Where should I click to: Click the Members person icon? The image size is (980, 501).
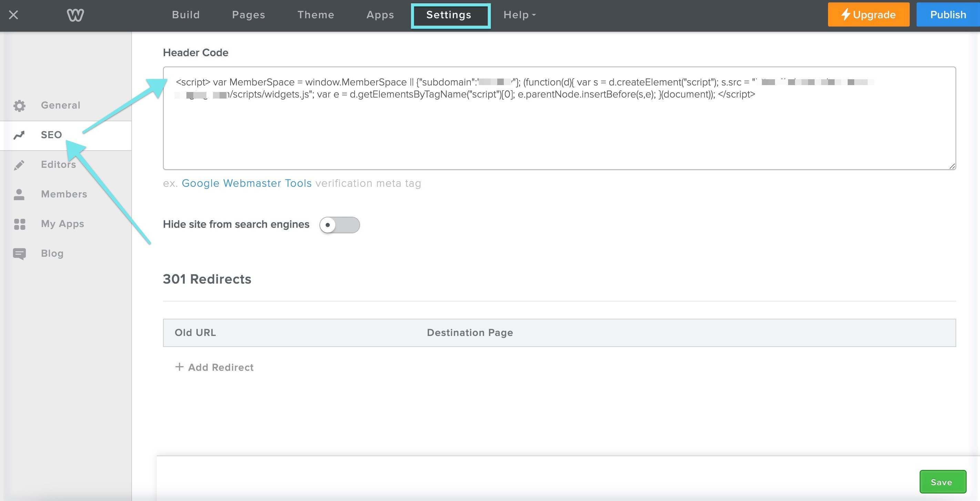pyautogui.click(x=19, y=194)
